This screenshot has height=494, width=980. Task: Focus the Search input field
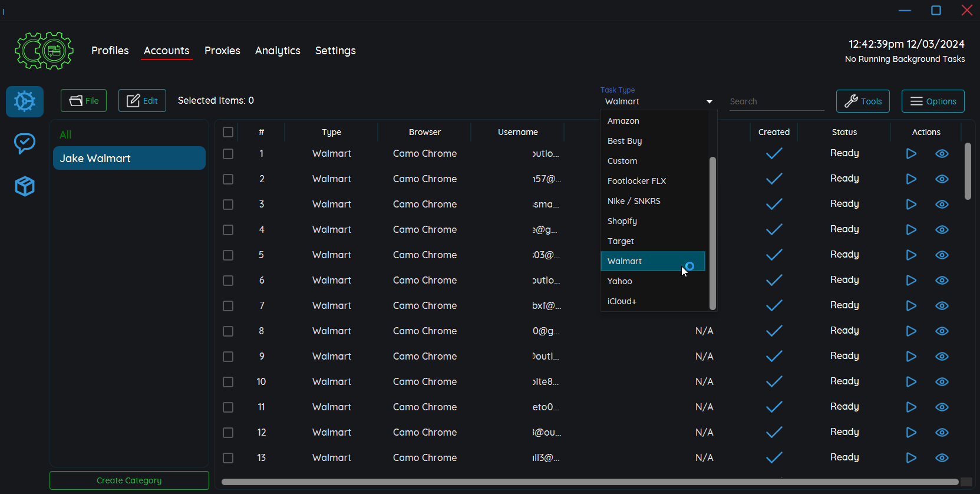[776, 101]
